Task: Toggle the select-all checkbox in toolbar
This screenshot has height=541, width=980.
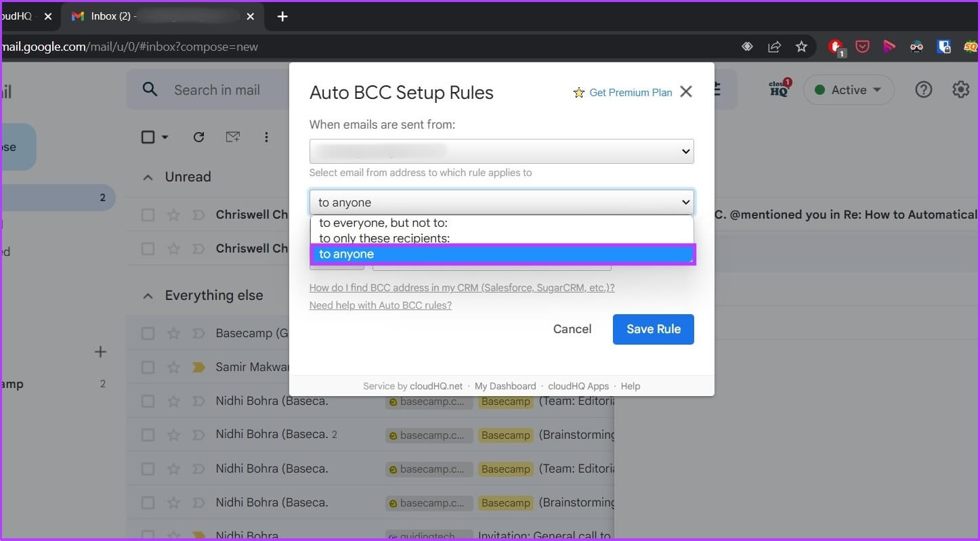Action: click(x=148, y=137)
